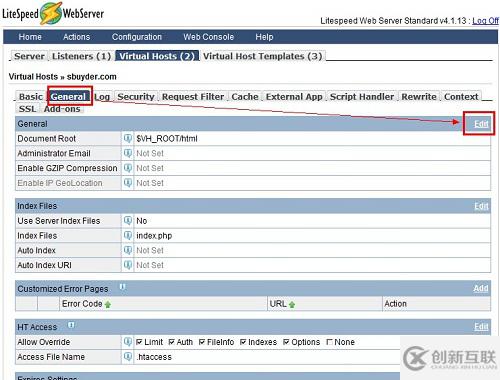Open the Script Handler tab
This screenshot has width=500, height=380.
[362, 97]
